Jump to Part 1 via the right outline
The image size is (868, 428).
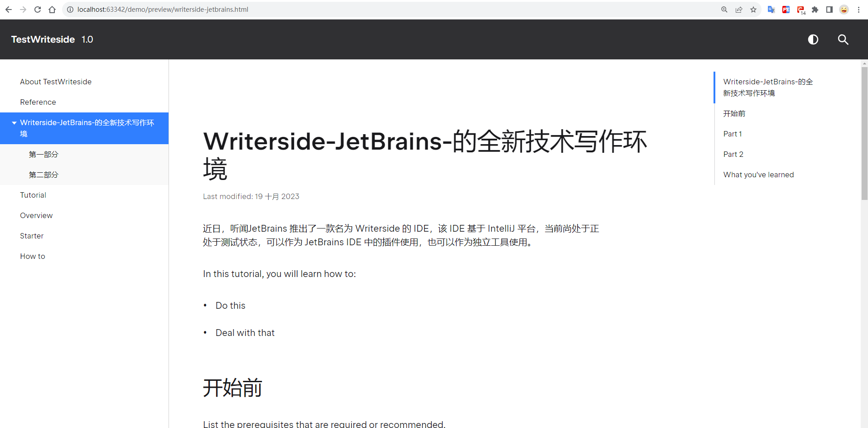pyautogui.click(x=733, y=134)
